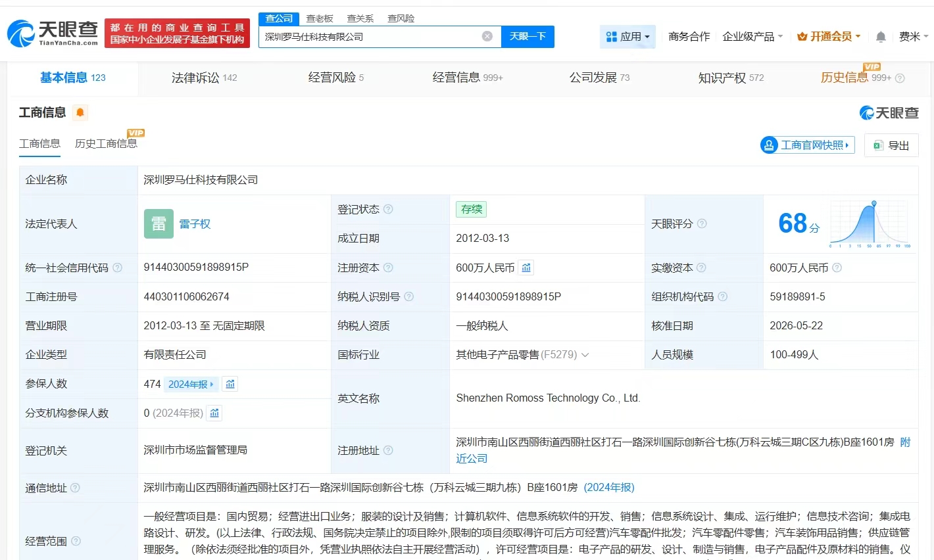Click the red 都在用的商业查询工具 banner

click(x=177, y=33)
